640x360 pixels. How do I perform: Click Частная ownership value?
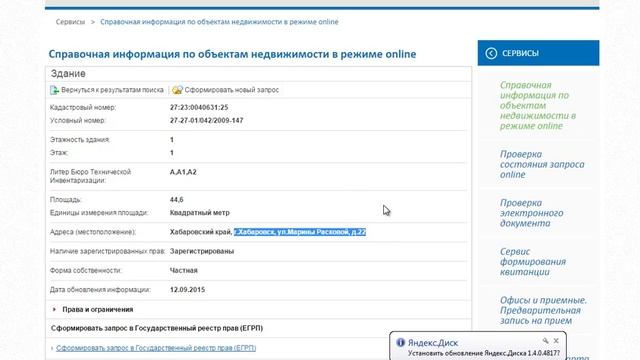click(x=184, y=270)
